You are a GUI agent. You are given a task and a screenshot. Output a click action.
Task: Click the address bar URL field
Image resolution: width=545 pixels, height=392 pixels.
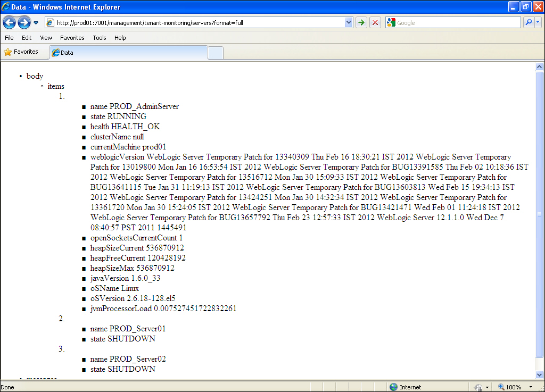200,23
